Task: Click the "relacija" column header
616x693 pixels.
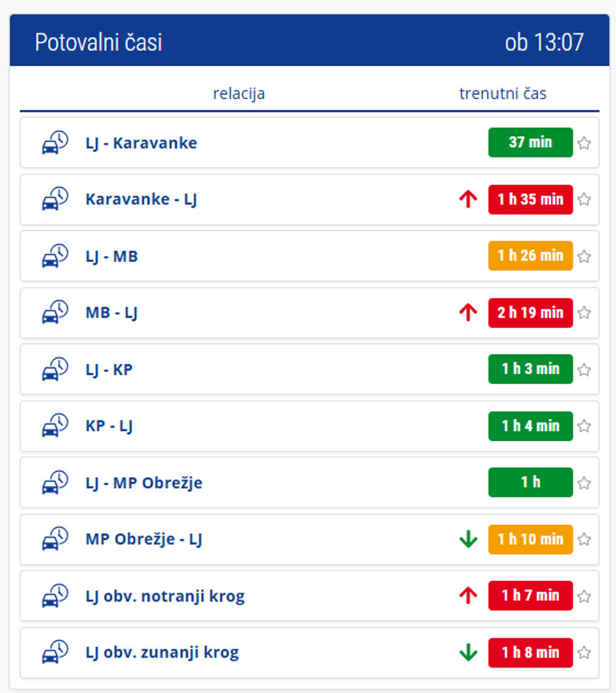Action: 239,94
